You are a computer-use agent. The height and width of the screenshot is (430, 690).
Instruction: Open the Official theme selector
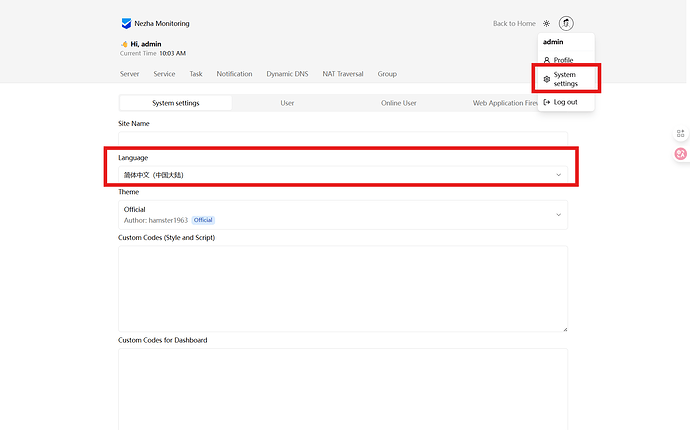point(343,215)
